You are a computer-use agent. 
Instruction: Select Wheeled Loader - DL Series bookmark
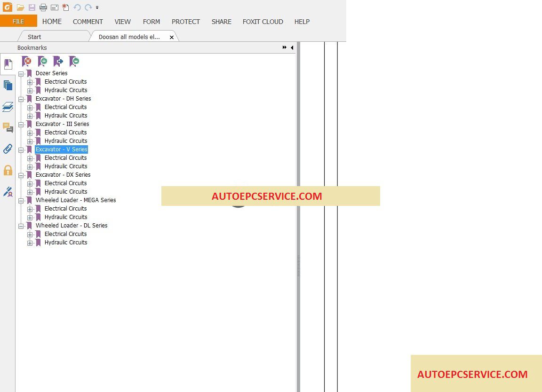coord(72,226)
